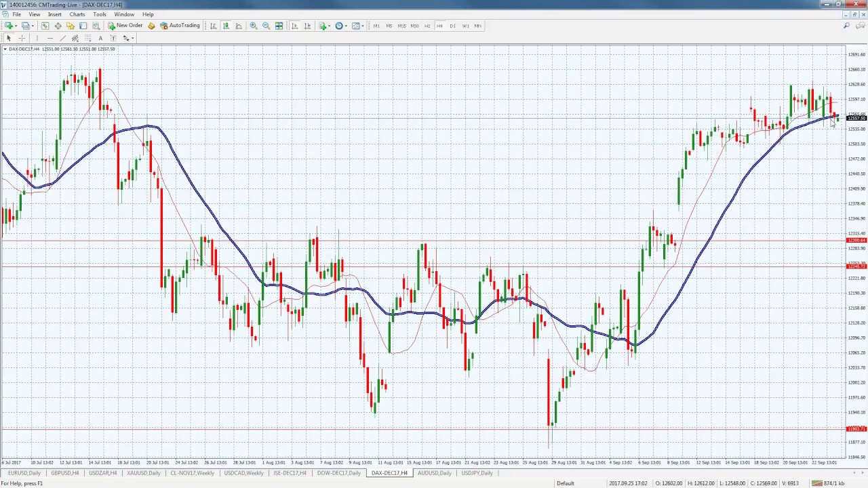The image size is (868, 488).
Task: Click the New Chart toolbar icon
Action: click(9, 26)
